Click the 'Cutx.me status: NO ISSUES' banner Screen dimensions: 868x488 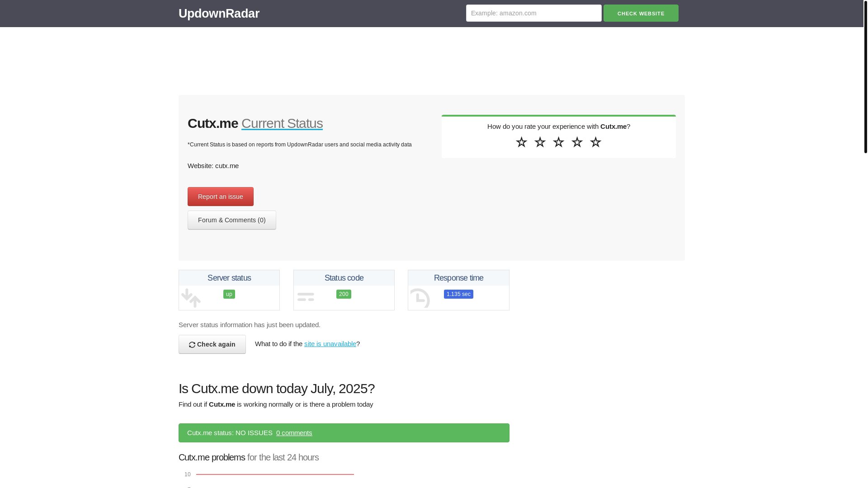pyautogui.click(x=344, y=433)
